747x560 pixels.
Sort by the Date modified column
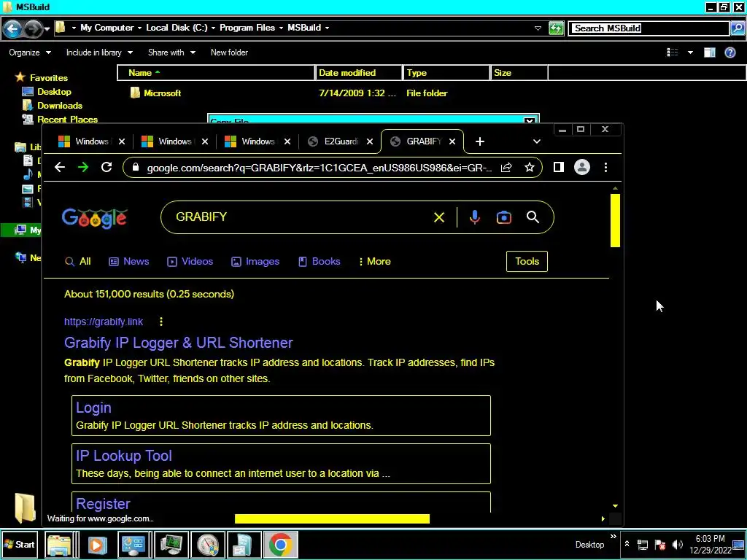(359, 73)
